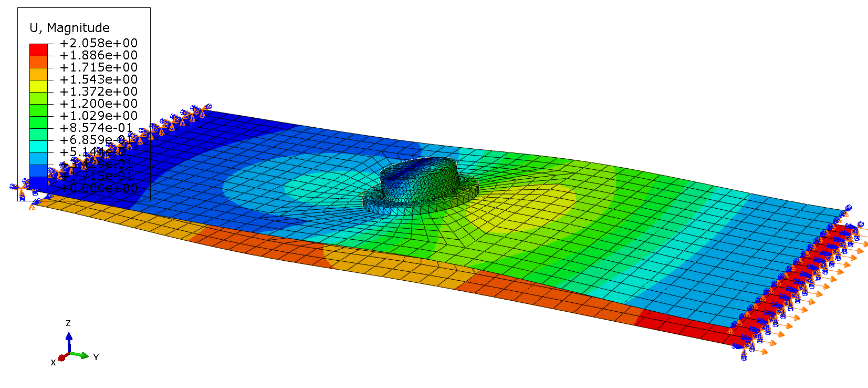Pick the amber legend color swatch
Viewport: 868px width, 388px height.
pos(38,74)
